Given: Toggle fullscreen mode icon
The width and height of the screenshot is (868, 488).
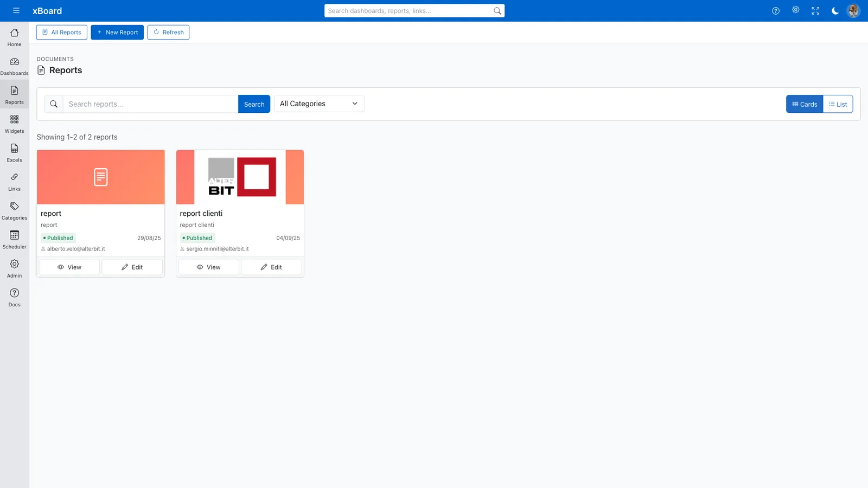Looking at the screenshot, I should click(815, 11).
